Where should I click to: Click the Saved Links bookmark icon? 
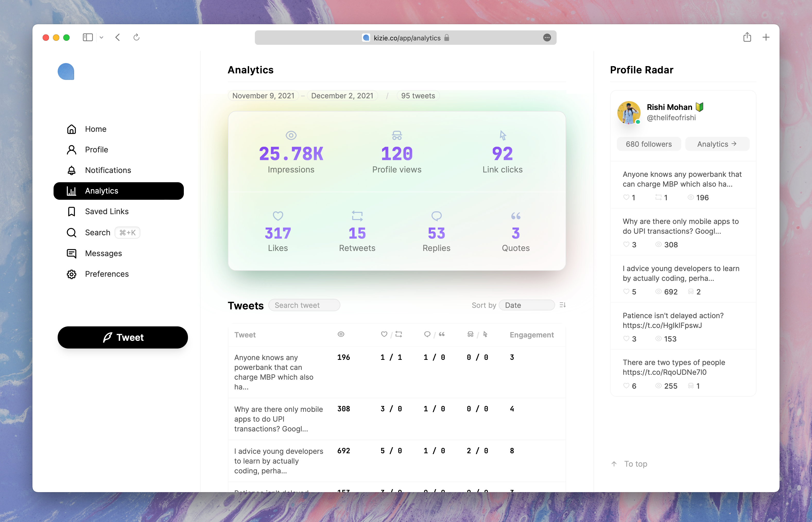tap(72, 212)
